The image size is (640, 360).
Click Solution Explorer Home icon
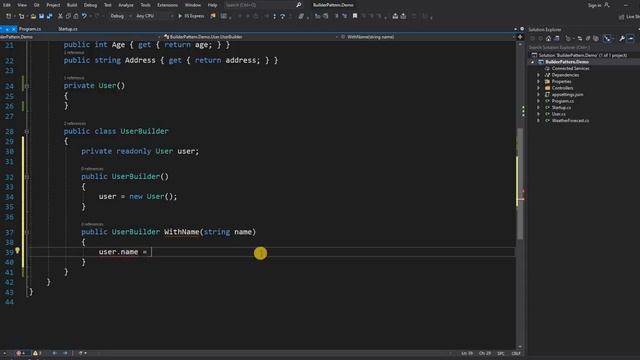[548, 38]
